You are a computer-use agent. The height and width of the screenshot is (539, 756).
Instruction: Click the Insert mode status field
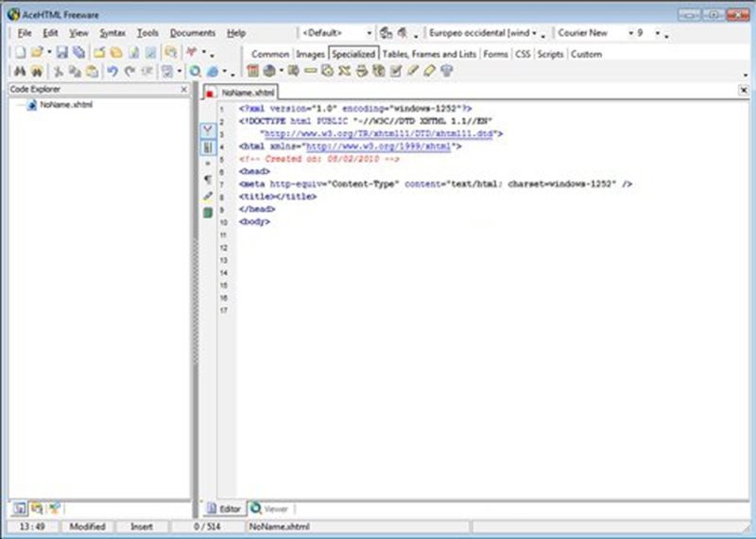142,527
